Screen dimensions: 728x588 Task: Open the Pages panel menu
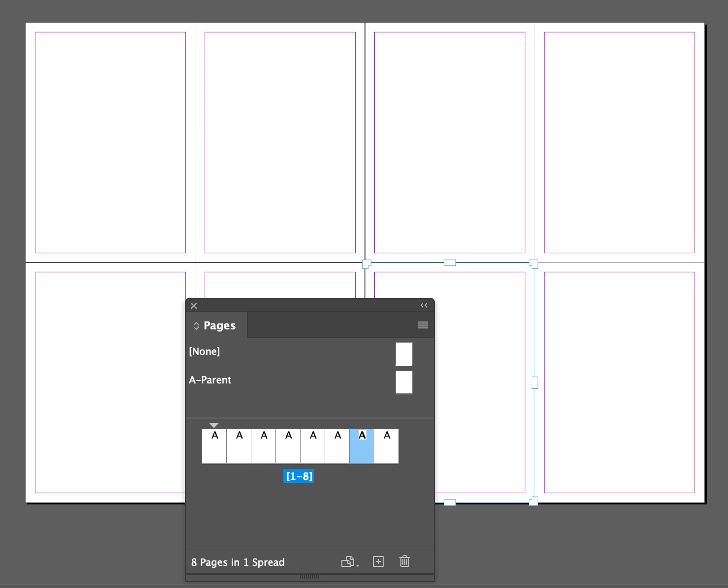423,325
